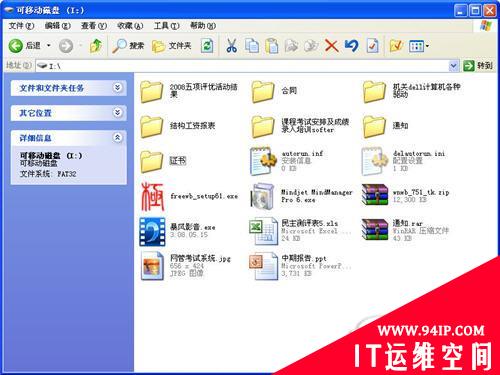Expand the File and Folder Tasks panel
Viewport: 500px width, 375px height.
coord(117,88)
